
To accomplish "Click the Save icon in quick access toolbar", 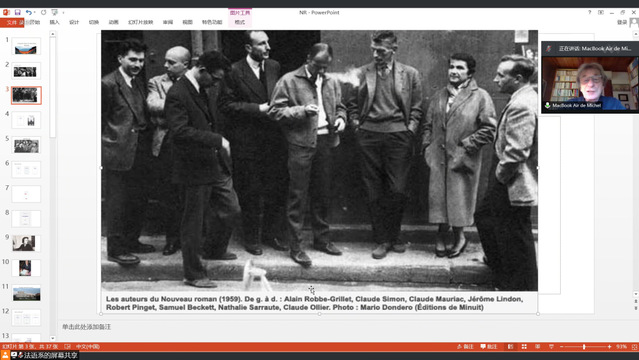I will point(17,13).
